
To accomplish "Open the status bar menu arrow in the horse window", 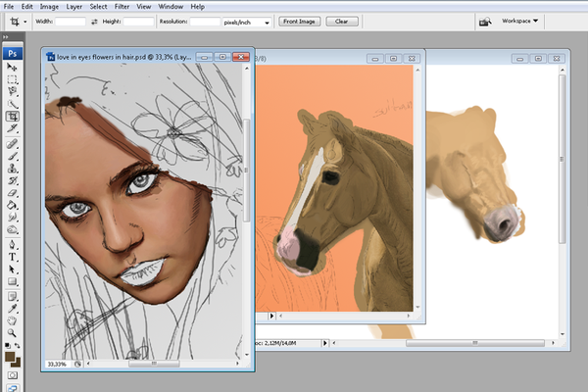I will pos(271,316).
